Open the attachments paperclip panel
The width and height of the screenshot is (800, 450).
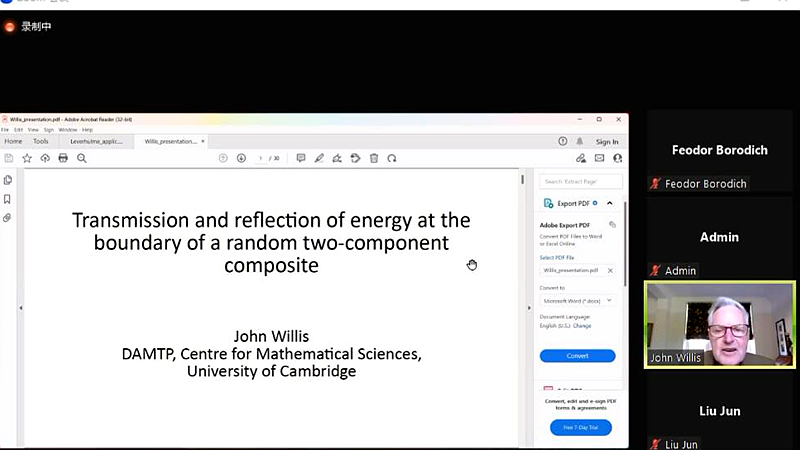tap(8, 218)
